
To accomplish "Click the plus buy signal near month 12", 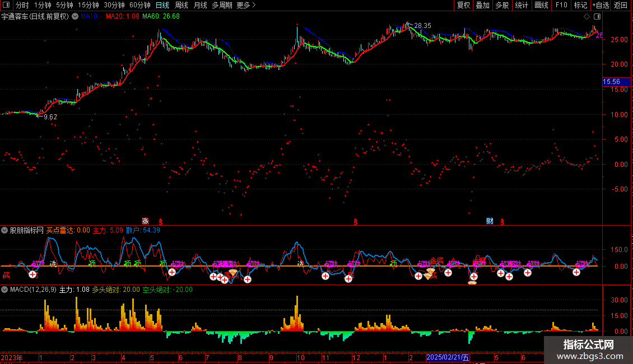I will click(x=348, y=278).
